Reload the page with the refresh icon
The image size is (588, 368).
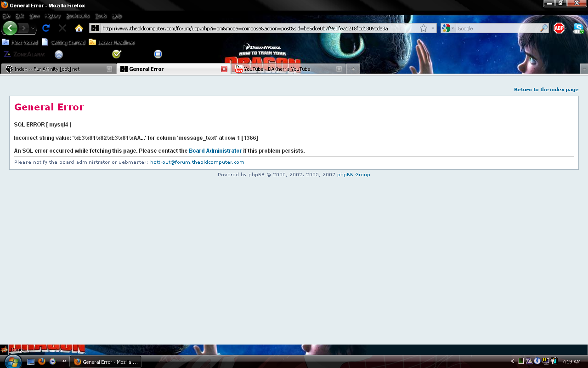[x=45, y=28]
